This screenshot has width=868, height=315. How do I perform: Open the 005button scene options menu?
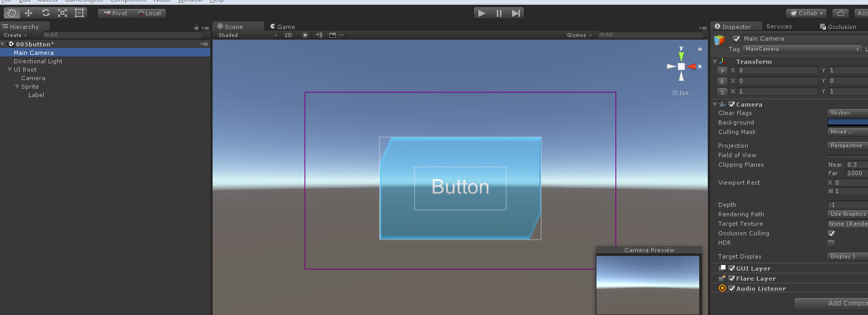click(204, 44)
